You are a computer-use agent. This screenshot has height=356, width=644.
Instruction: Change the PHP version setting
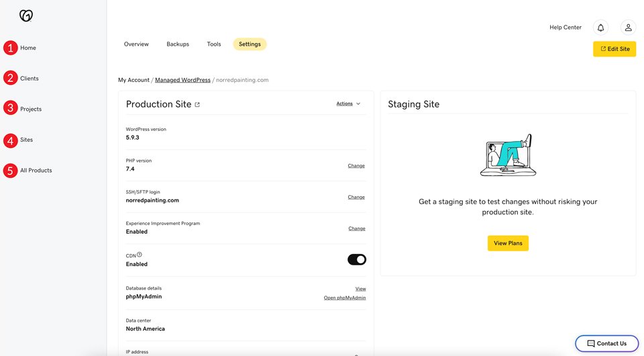pyautogui.click(x=356, y=166)
